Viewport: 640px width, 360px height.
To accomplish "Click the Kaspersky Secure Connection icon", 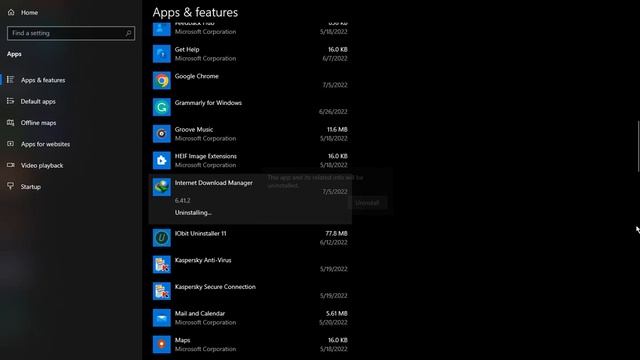I will (x=162, y=291).
